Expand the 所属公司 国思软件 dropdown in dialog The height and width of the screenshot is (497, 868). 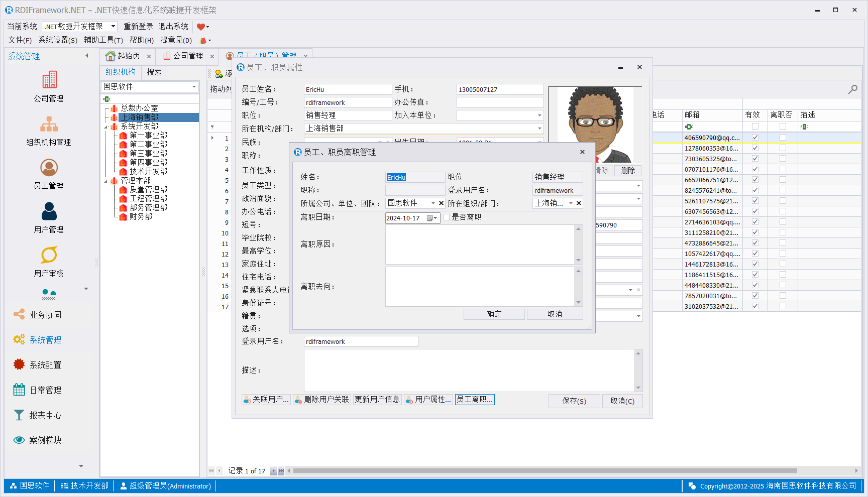pos(433,203)
